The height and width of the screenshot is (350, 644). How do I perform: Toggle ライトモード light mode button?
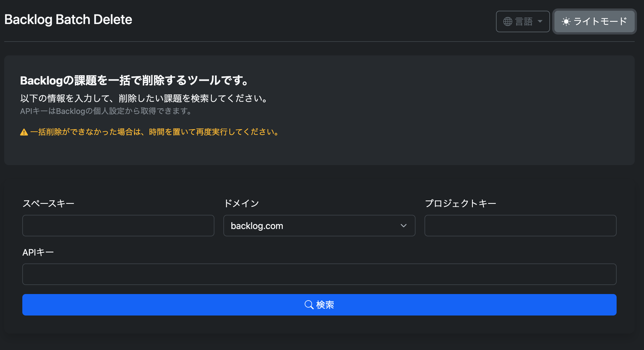pyautogui.click(x=595, y=21)
